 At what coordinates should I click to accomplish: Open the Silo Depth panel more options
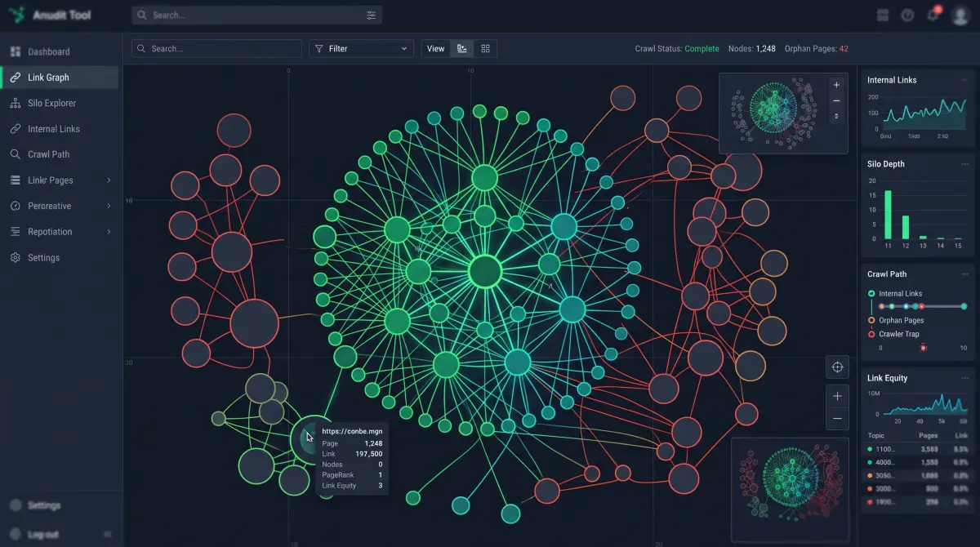click(964, 164)
